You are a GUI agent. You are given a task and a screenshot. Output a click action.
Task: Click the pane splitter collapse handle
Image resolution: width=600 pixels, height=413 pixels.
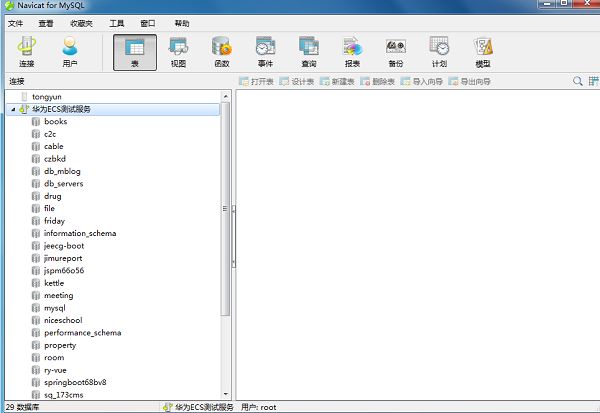coord(233,237)
